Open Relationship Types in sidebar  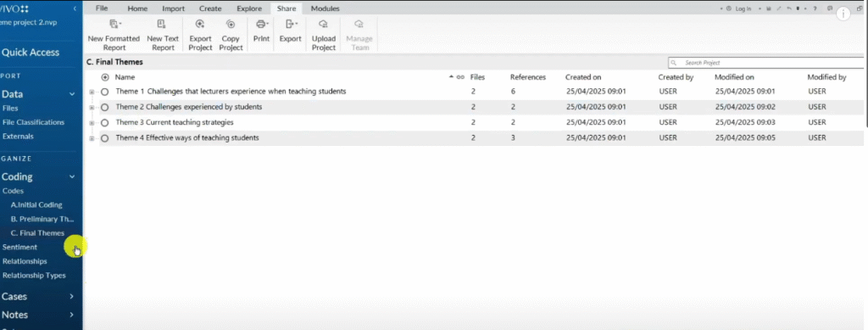(34, 275)
